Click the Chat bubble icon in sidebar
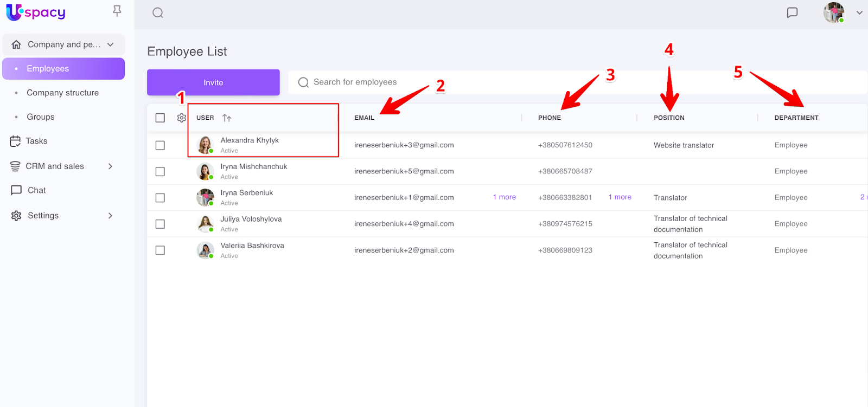 pyautogui.click(x=16, y=190)
